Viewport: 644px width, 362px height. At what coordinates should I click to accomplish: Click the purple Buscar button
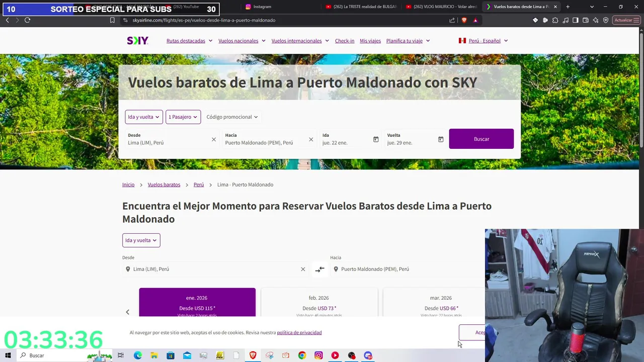[x=481, y=139]
